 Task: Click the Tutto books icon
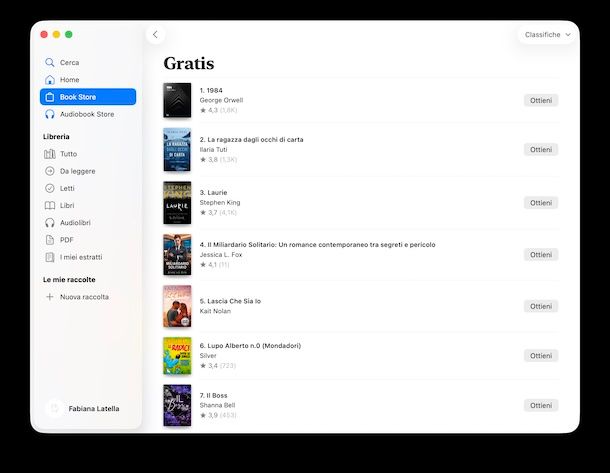[49, 154]
